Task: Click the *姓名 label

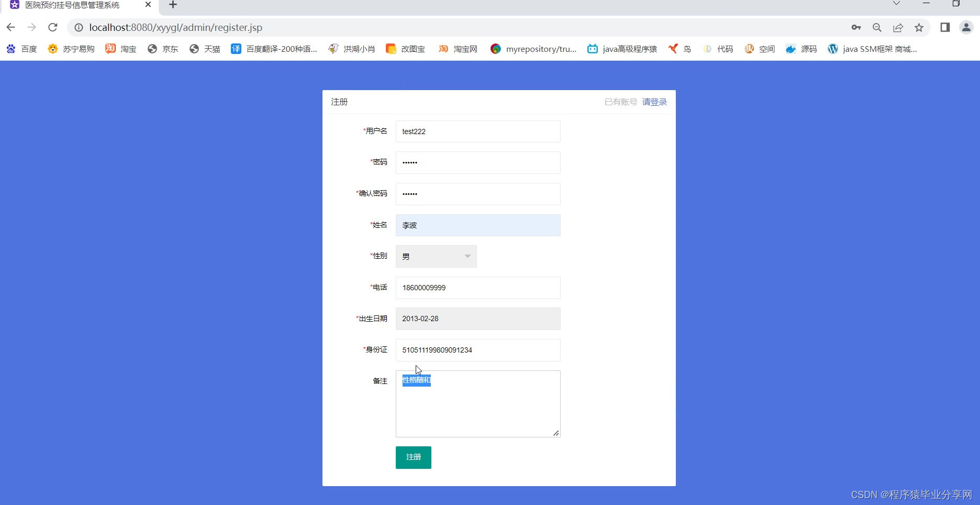Action: [378, 225]
